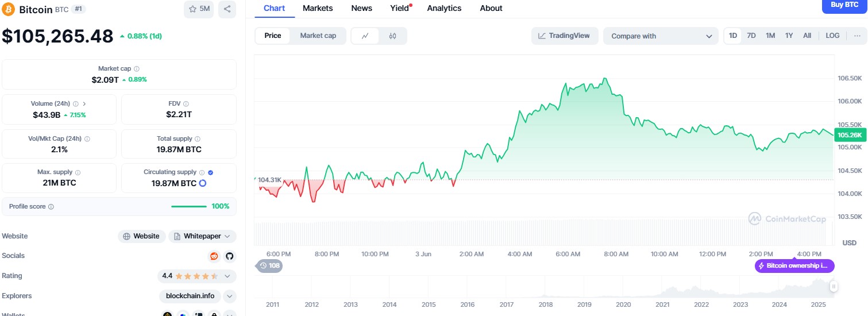
Task: Expand the Explorers list chevron
Action: click(229, 296)
